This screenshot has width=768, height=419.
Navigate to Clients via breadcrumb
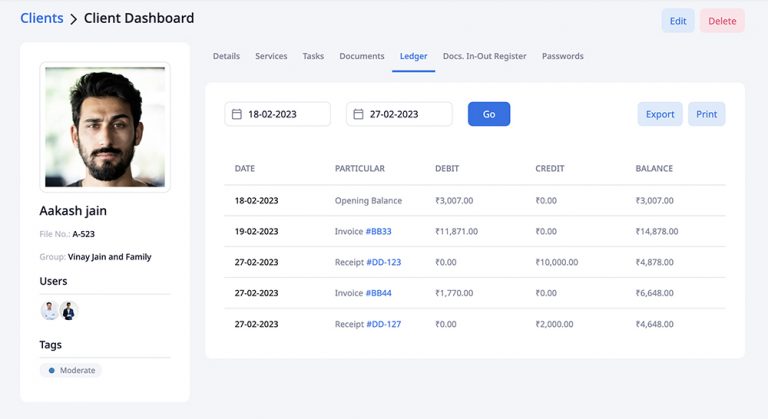coord(41,18)
